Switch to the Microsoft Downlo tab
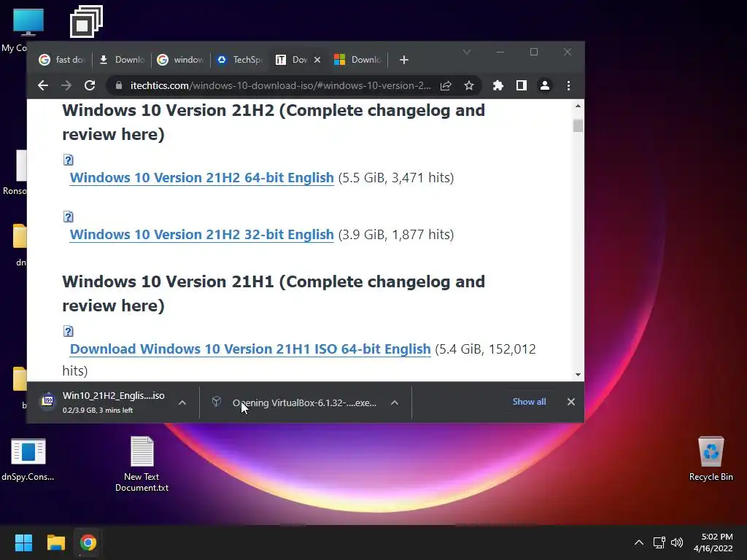 tap(357, 60)
